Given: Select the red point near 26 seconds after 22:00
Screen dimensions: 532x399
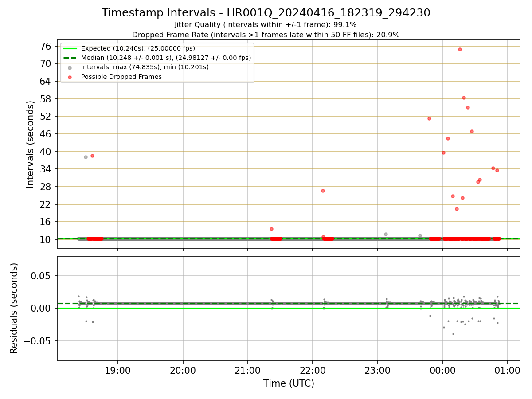Looking at the screenshot, I should [323, 191].
